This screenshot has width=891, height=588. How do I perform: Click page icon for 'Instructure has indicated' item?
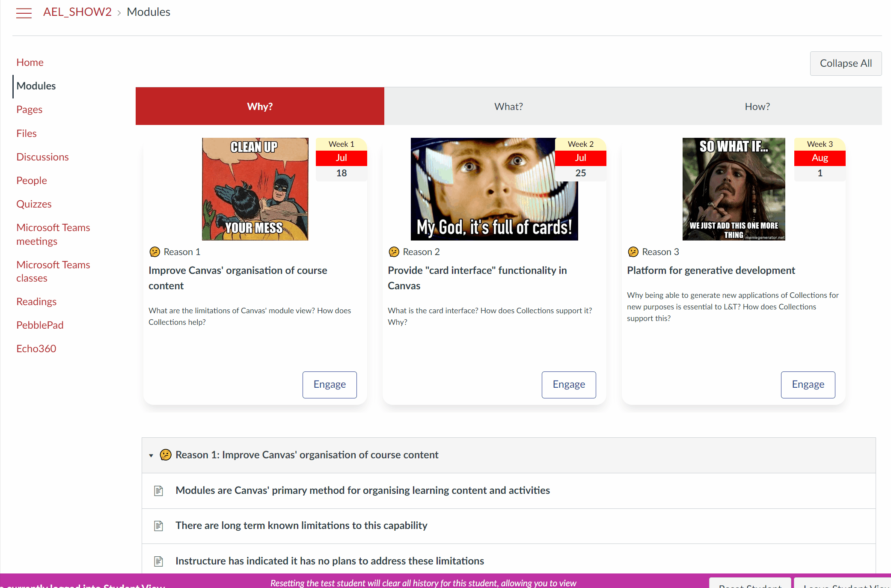[x=159, y=561]
